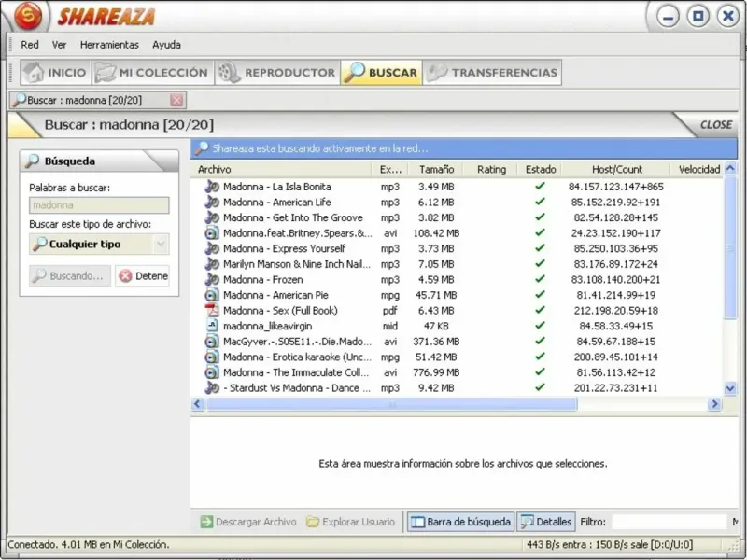Click audio icon of 'Madonna - Get Into The Groove'
The image size is (747, 560).
(212, 217)
